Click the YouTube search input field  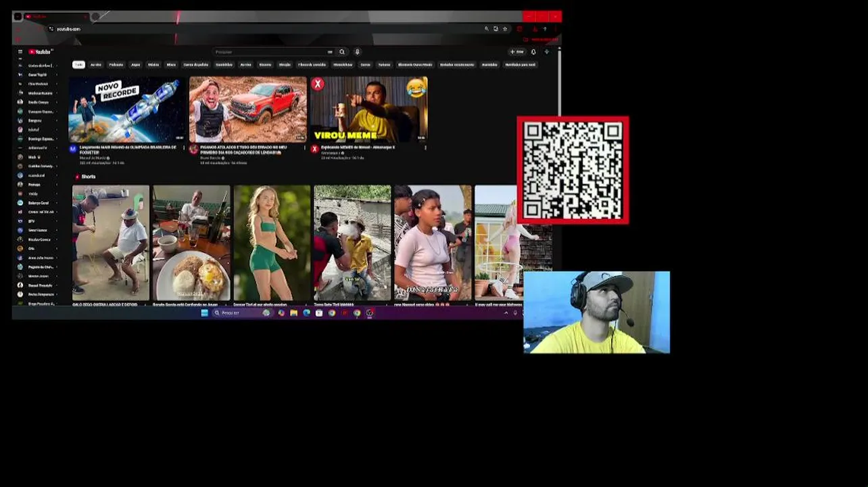(270, 51)
